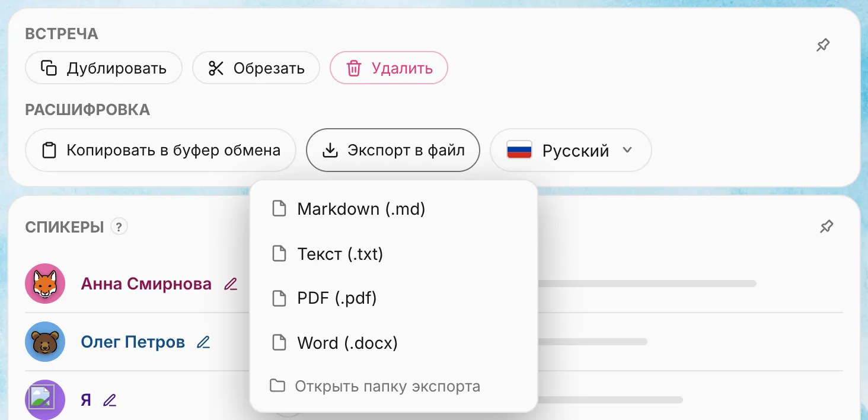Viewport: 868px width, 420px height.
Task: Click the Russian flag icon
Action: click(x=519, y=150)
